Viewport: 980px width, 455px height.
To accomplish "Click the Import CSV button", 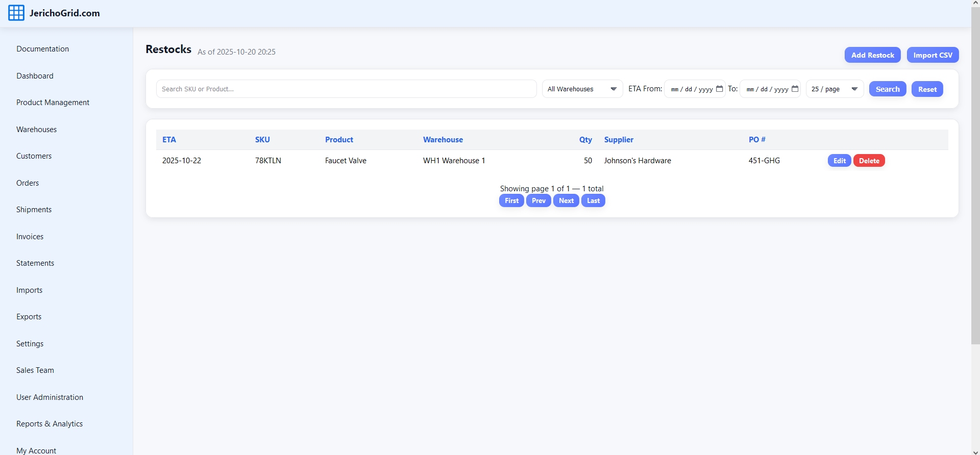I will pos(932,55).
